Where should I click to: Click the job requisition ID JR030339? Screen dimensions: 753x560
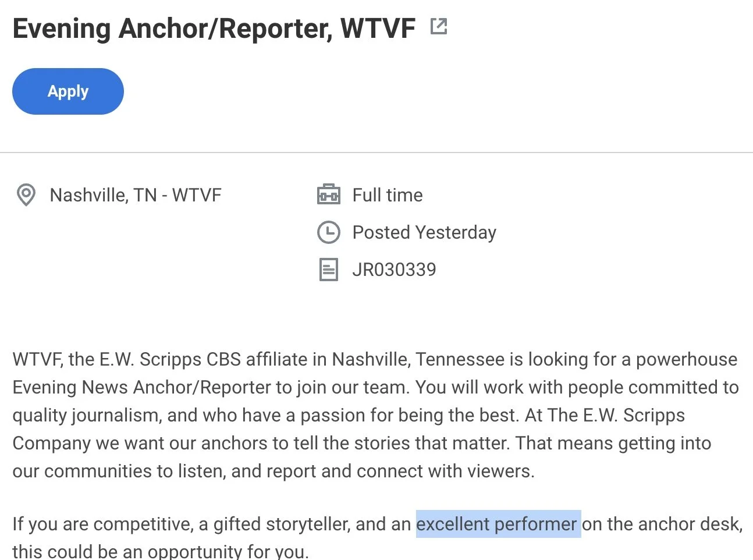tap(394, 270)
